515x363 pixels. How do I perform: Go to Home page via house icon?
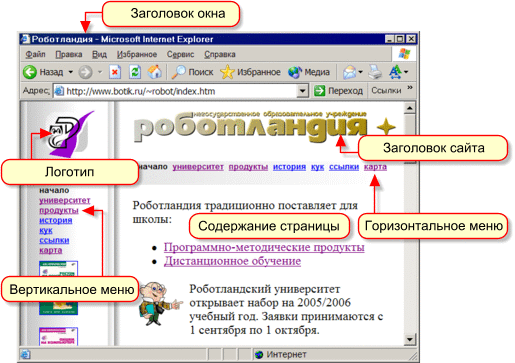(155, 72)
